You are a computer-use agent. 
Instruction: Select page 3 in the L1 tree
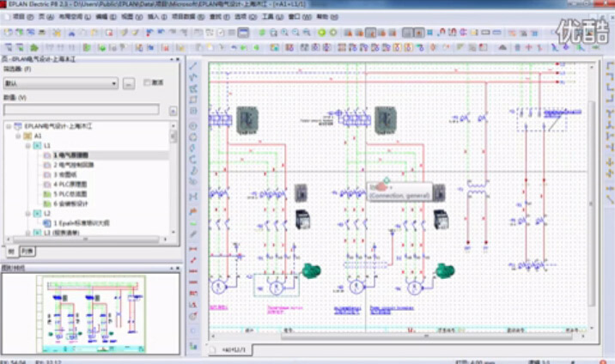point(65,175)
